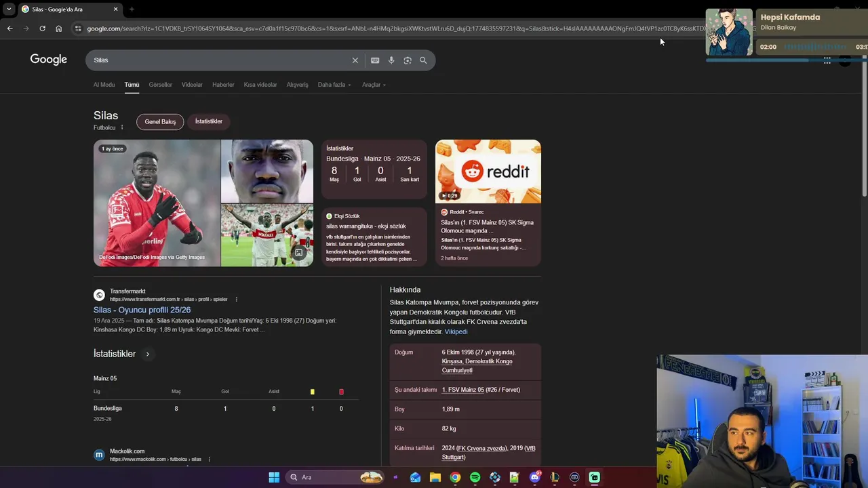Select the İstatistikler chip
This screenshot has width=868, height=488.
coord(209,121)
